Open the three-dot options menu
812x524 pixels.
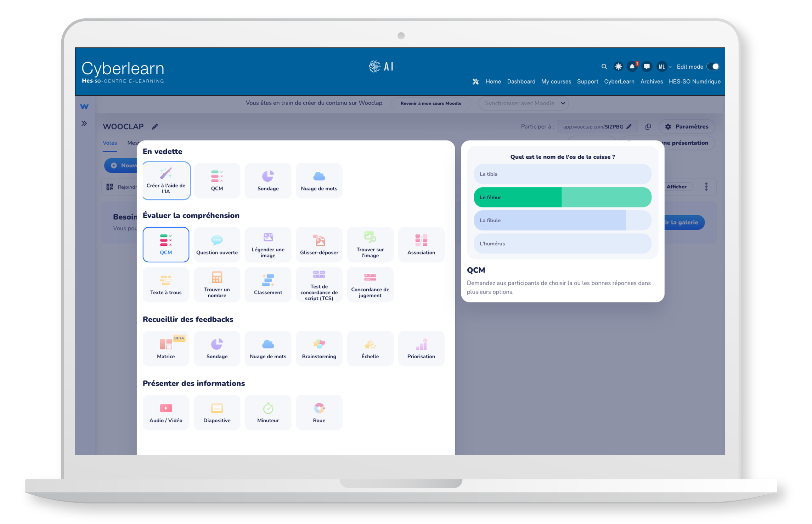point(706,187)
